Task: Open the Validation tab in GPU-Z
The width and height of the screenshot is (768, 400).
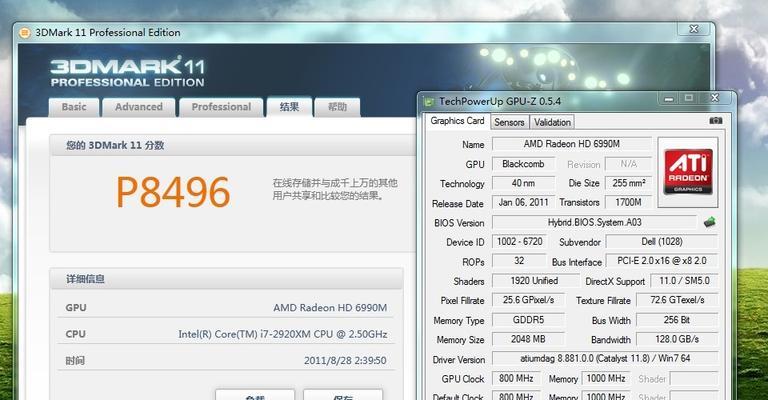Action: pos(552,122)
